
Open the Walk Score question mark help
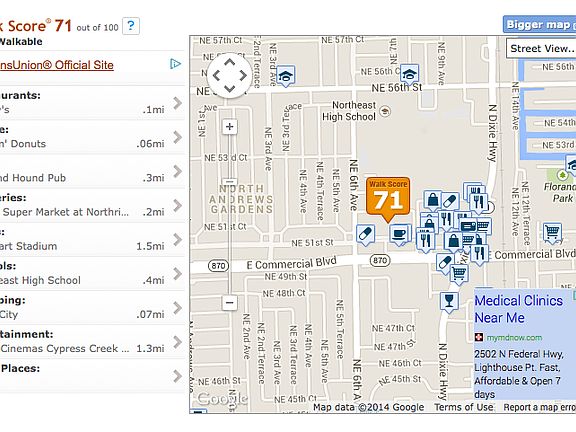[130, 26]
